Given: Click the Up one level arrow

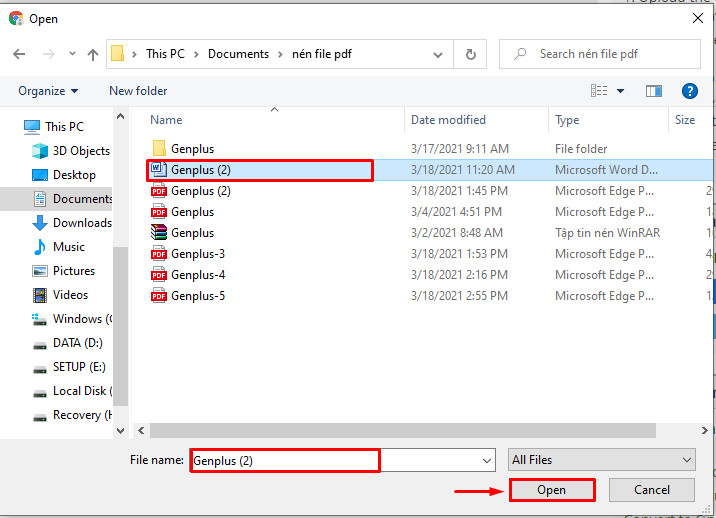Looking at the screenshot, I should pos(93,54).
